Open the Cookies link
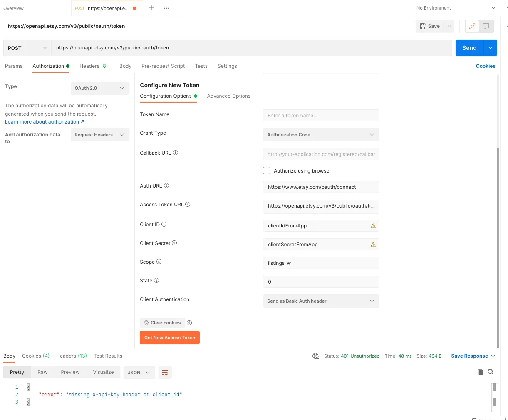508x420 pixels. [486, 66]
